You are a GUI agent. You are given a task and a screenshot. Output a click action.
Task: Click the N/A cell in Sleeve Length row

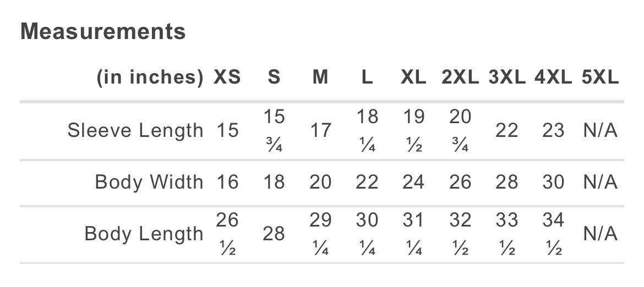600,131
